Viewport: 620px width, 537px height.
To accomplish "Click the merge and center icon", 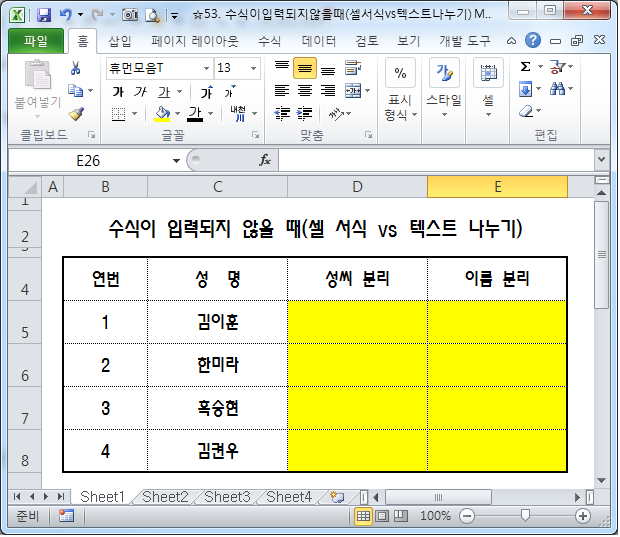I will (353, 91).
